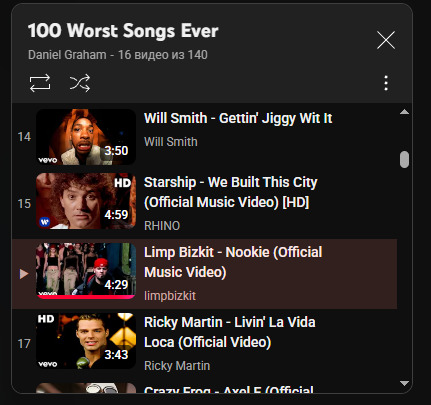The width and height of the screenshot is (431, 405).
Task: Click the down arrow of scrollbar
Action: [404, 383]
